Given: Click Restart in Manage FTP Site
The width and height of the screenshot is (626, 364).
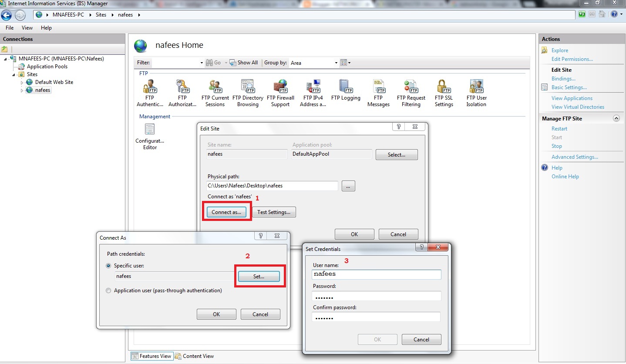Looking at the screenshot, I should click(559, 129).
